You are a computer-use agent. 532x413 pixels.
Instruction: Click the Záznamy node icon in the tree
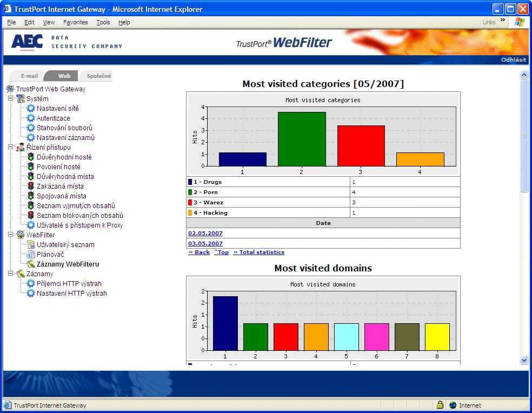[21, 274]
